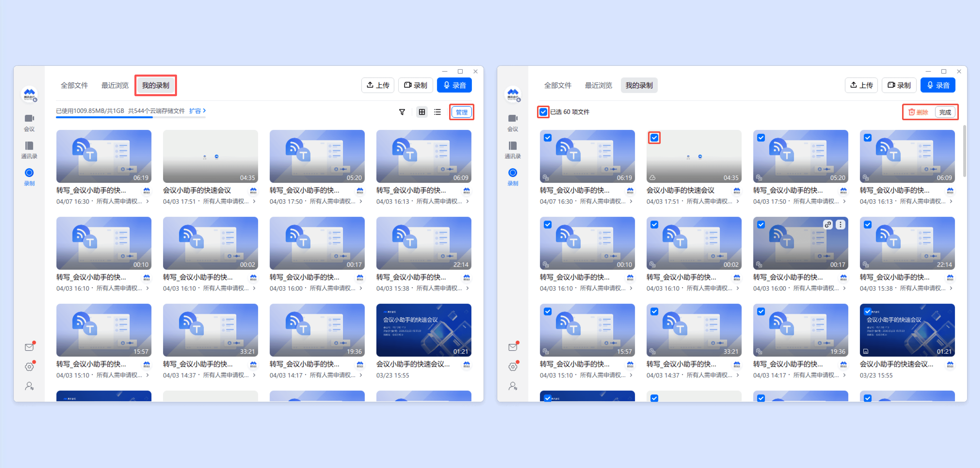The height and width of the screenshot is (468, 980).
Task: Uncheck the 04:35 recording checkbox
Action: pos(654,138)
